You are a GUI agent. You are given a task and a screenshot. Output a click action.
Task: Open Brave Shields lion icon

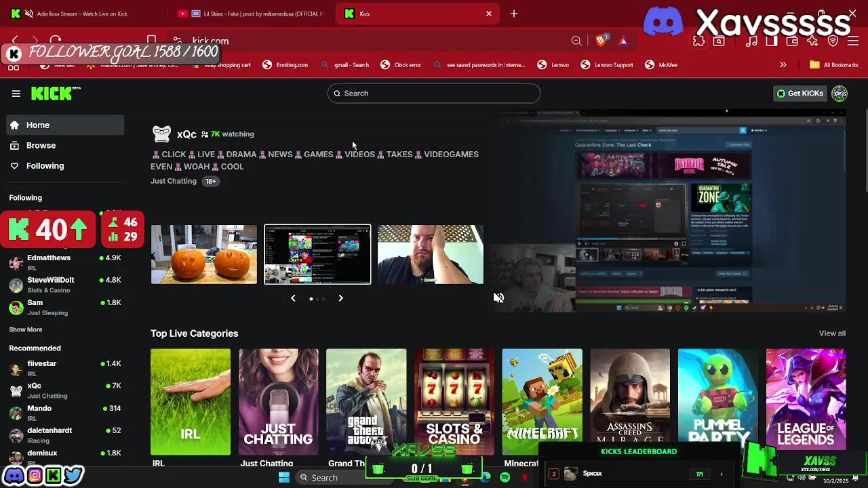click(x=601, y=41)
